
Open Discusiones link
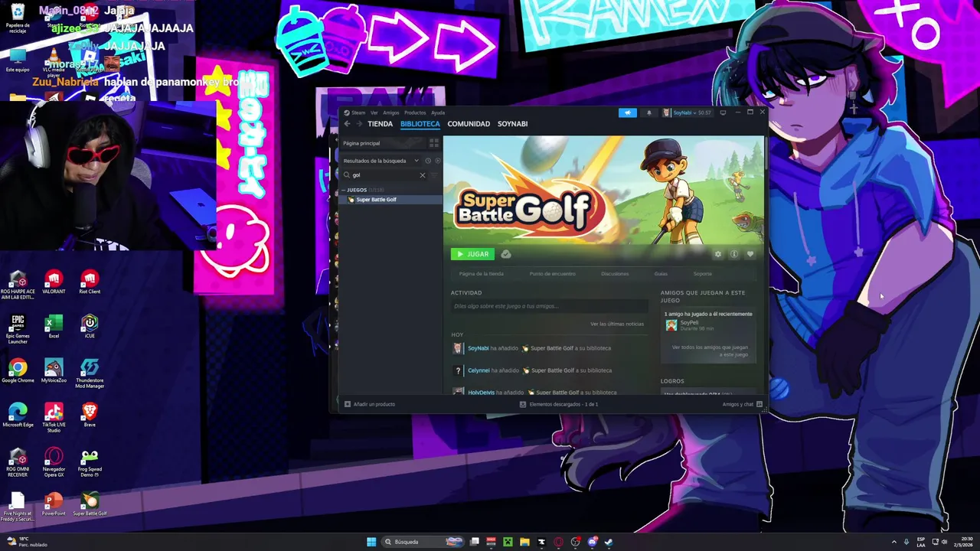click(615, 274)
